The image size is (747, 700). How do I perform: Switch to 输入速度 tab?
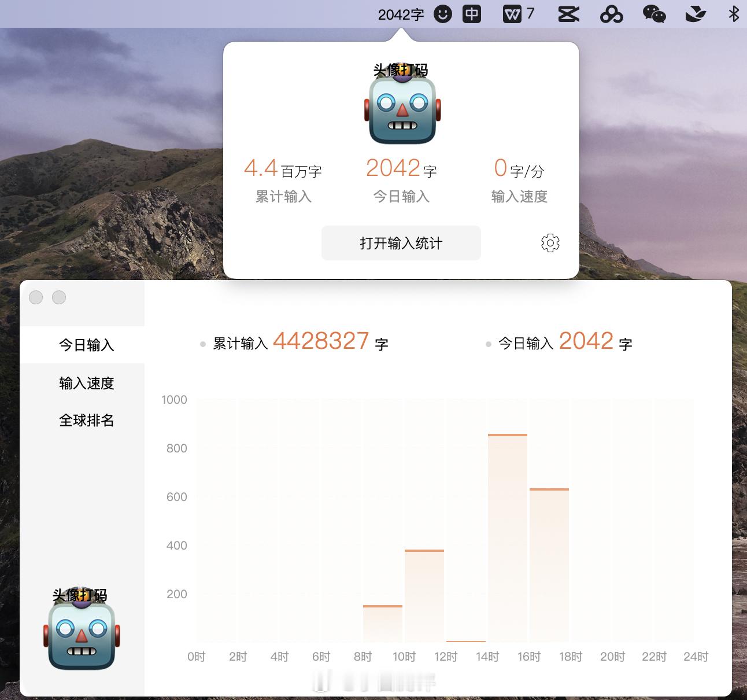(87, 383)
